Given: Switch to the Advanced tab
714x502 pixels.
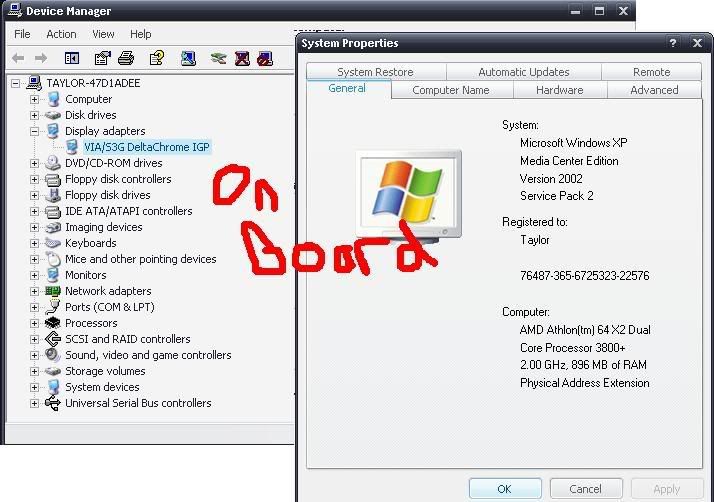Looking at the screenshot, I should (654, 90).
